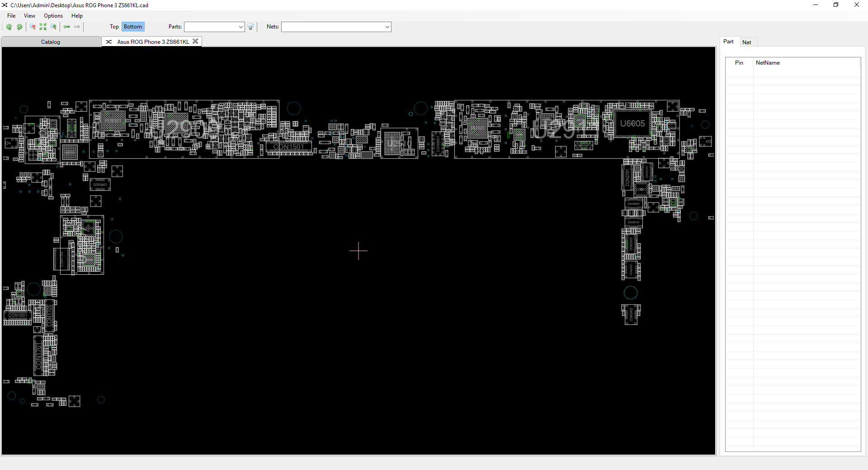Click the Pin column header
868x470 pixels.
tap(739, 63)
